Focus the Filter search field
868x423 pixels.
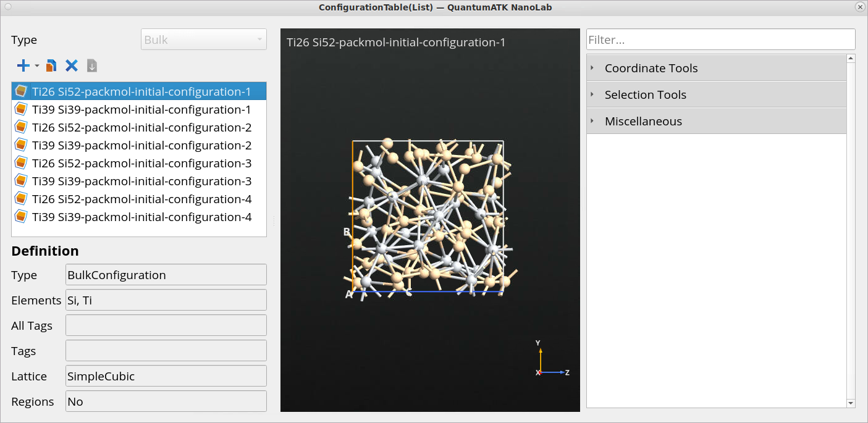(x=720, y=40)
